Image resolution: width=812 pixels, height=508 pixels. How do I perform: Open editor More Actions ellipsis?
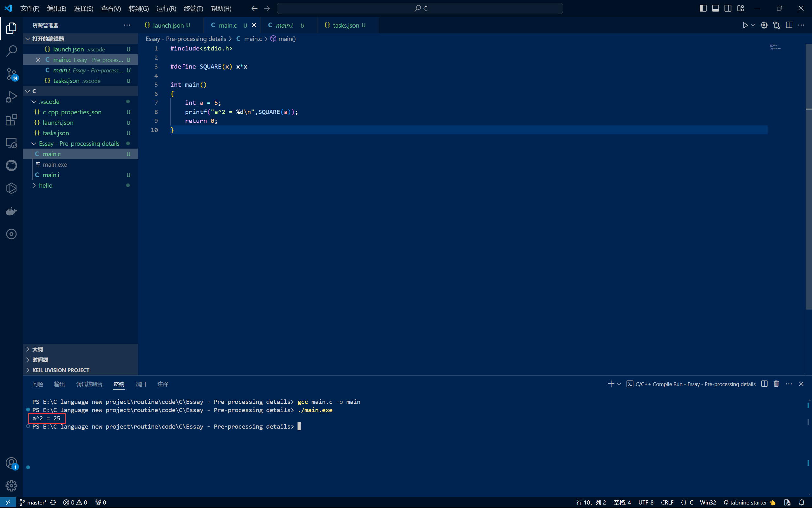(x=801, y=25)
